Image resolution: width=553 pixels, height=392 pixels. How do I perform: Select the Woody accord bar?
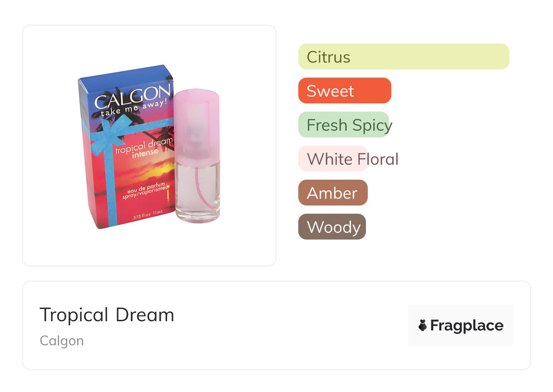point(331,227)
